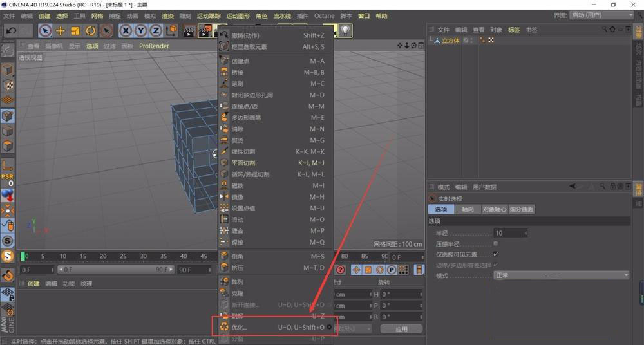Click the green playhead at frame 0
The height and width of the screenshot is (345, 644).
[23, 256]
